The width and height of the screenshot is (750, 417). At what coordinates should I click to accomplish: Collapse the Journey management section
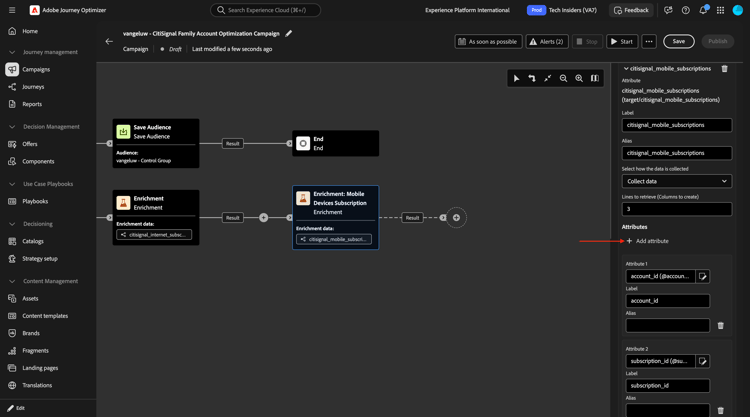point(12,52)
